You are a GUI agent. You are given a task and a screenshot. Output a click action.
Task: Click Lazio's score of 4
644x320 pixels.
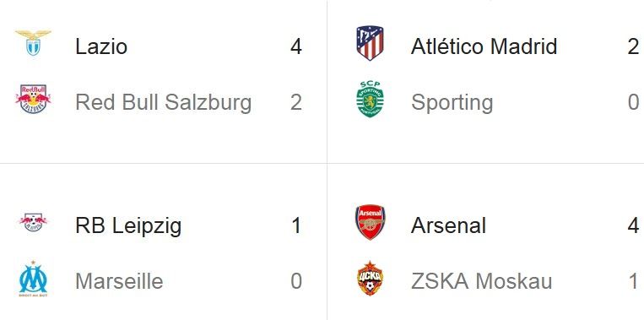(x=296, y=46)
